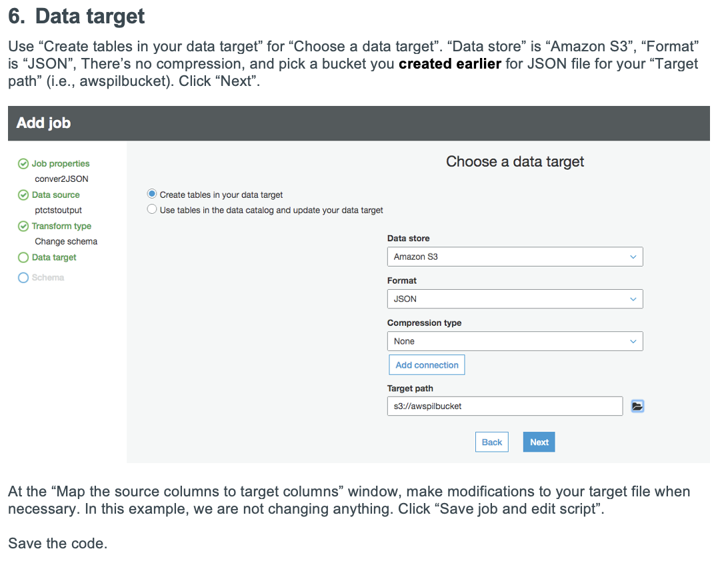Click the Job properties checkmark icon
This screenshot has width=728, height=577.
pos(23,164)
